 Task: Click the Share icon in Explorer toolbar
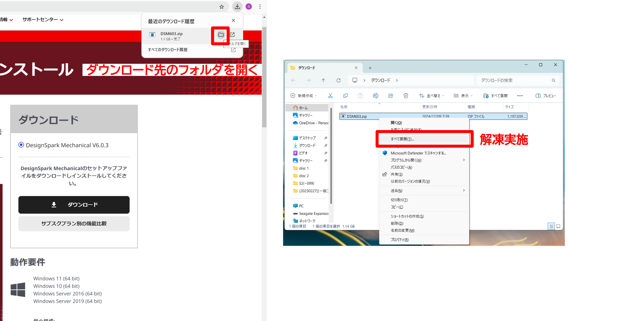390,96
